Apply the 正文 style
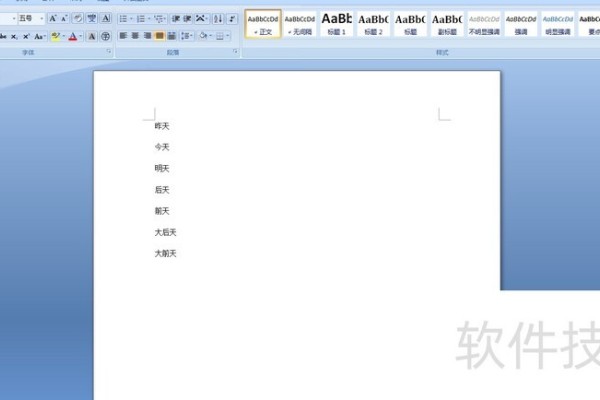The height and width of the screenshot is (400, 600). (x=263, y=24)
